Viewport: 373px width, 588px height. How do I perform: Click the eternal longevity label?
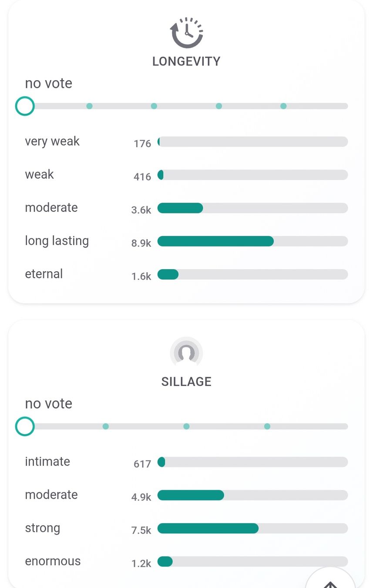click(x=44, y=274)
